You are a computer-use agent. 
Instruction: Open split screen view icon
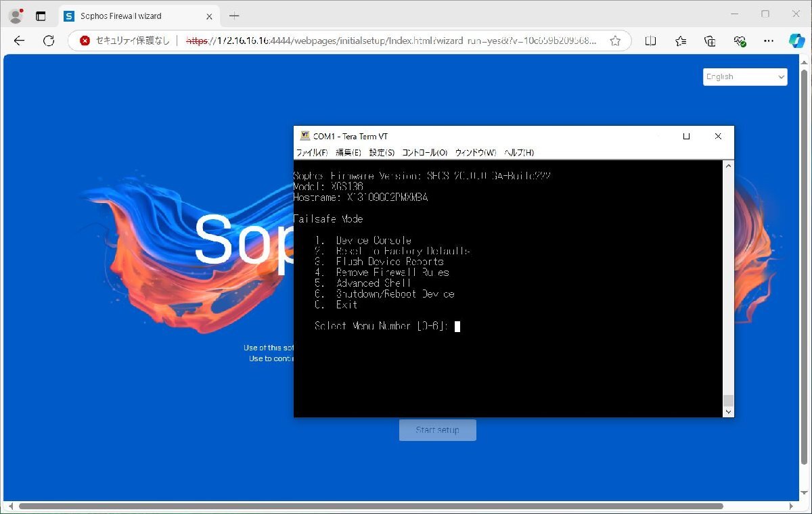[650, 41]
